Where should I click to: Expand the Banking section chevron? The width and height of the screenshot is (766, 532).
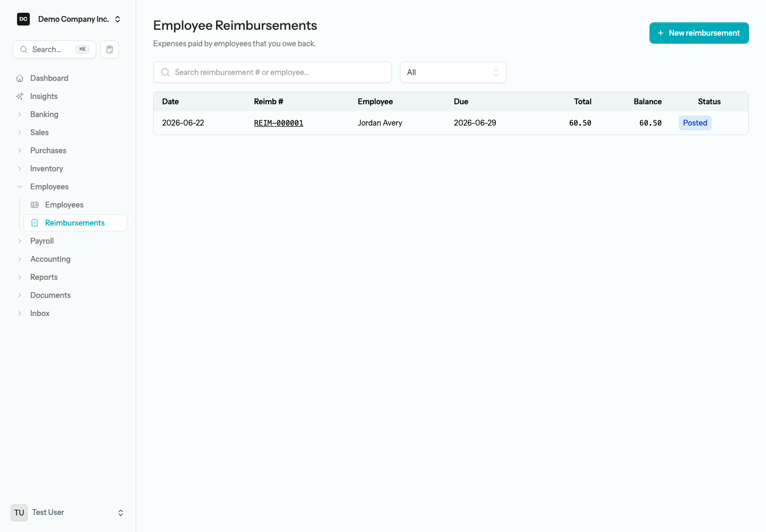point(20,114)
